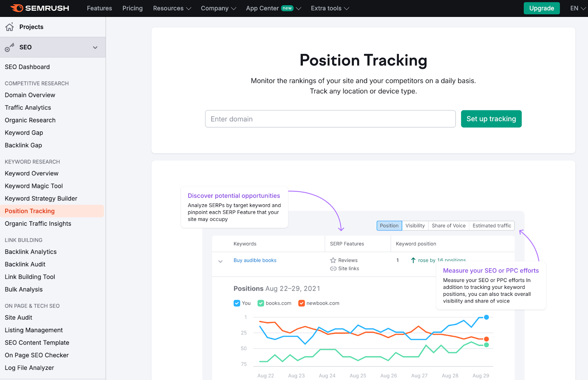Open SEO Content Template in sidebar
Image resolution: width=588 pixels, height=380 pixels.
coord(37,343)
